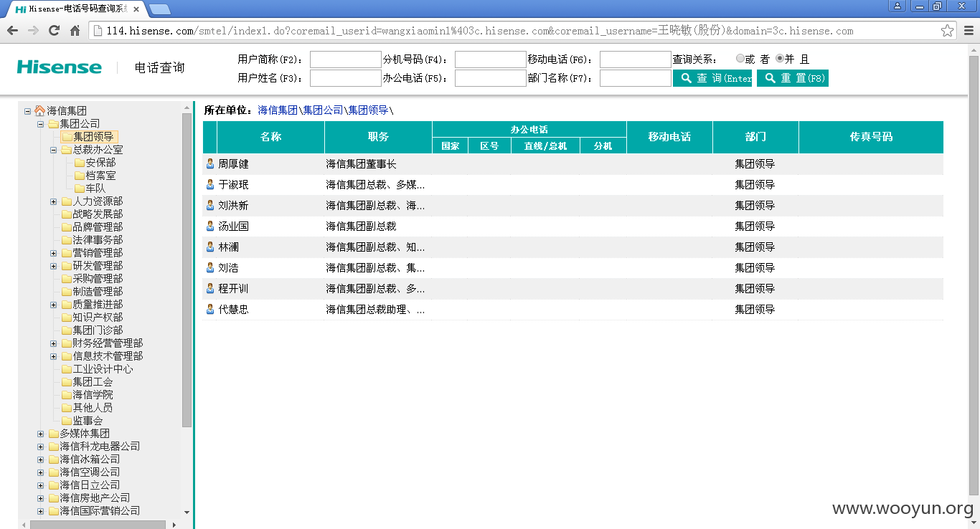Select 监事会 in the tree
980x529 pixels.
click(x=88, y=421)
